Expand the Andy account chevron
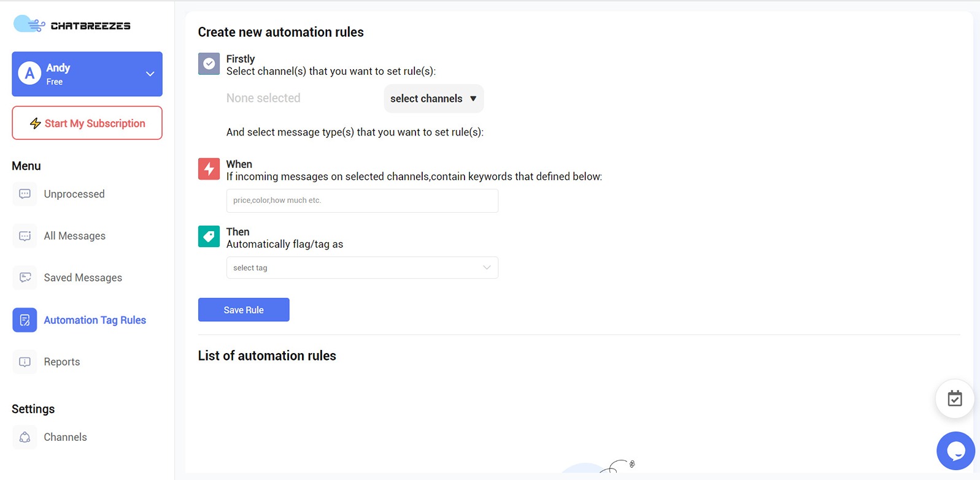 tap(150, 74)
